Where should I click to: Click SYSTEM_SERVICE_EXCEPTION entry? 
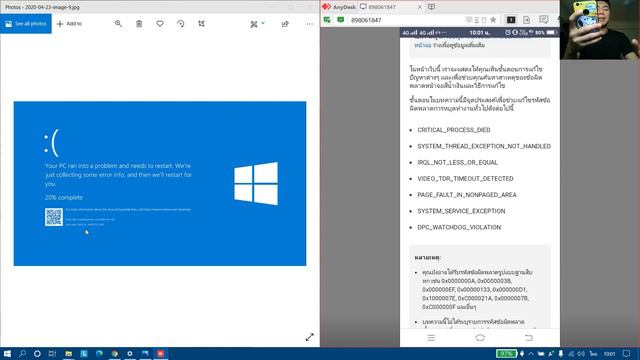click(x=461, y=211)
